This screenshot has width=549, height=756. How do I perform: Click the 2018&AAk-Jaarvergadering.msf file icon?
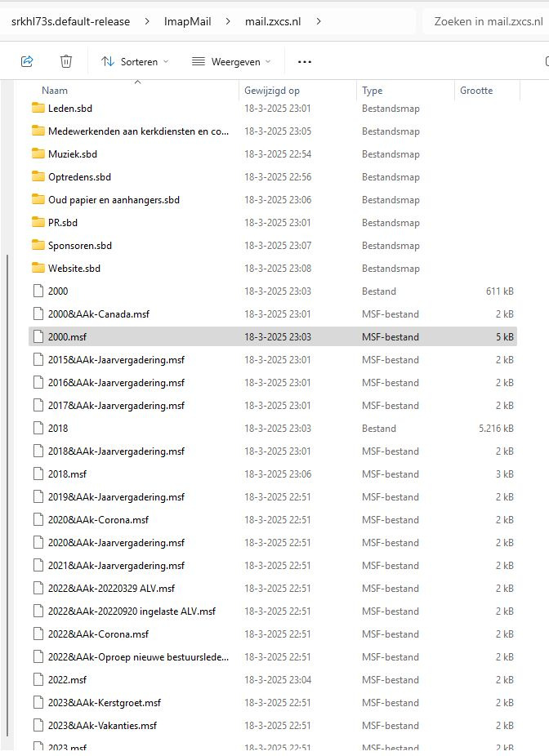(38, 451)
